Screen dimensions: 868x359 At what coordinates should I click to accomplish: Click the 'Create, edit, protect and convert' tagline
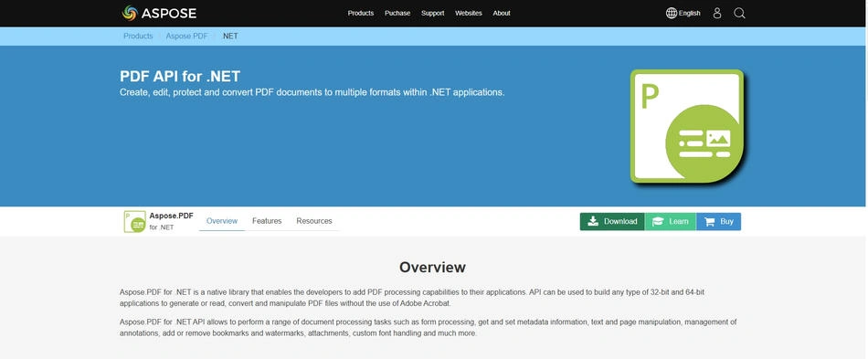click(312, 92)
